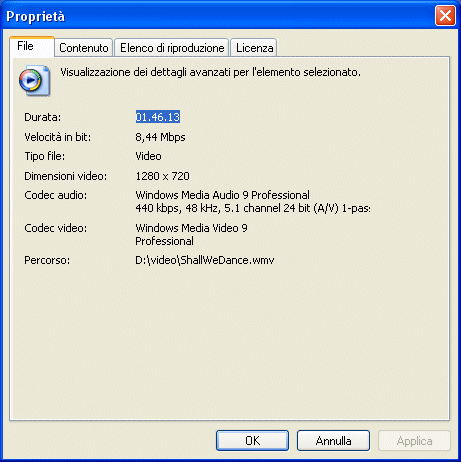The height and width of the screenshot is (462, 461).
Task: Click the path D:\video\ShallWeDance.wmv
Action: point(205,260)
